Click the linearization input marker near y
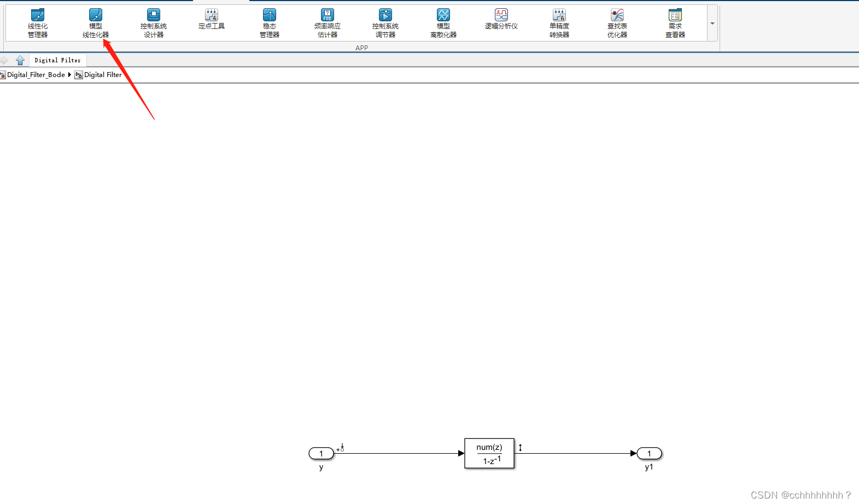The width and height of the screenshot is (859, 504). click(340, 448)
